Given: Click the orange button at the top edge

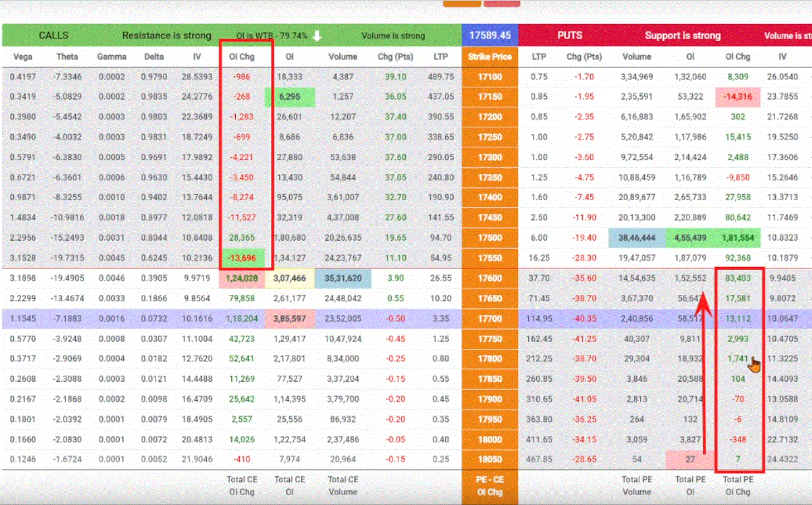Looking at the screenshot, I should [x=462, y=3].
